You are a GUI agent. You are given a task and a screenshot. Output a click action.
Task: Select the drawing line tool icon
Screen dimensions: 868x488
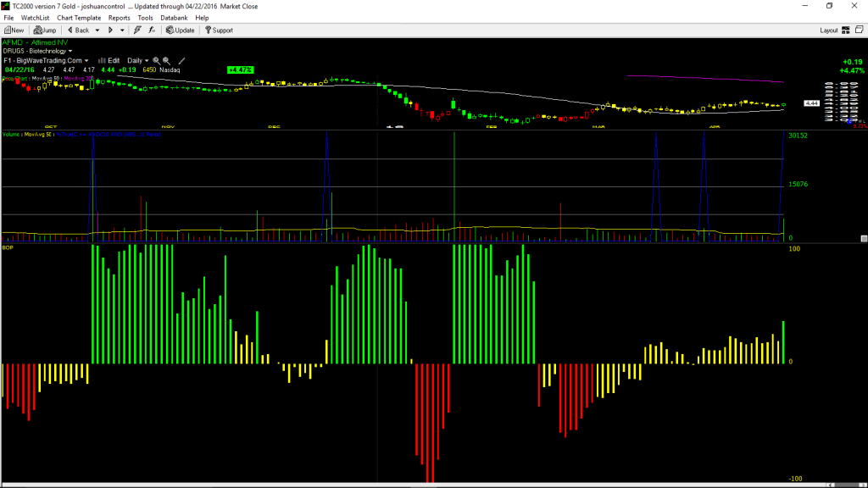point(181,61)
